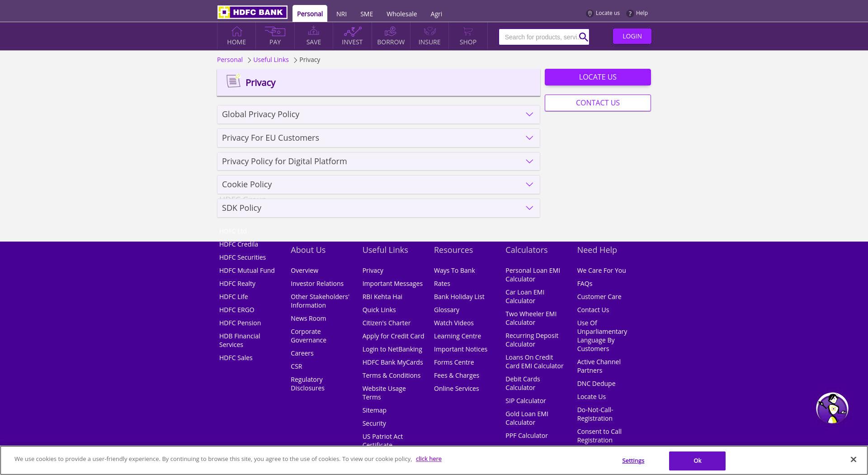Open Investor Relations link
Screen dimensions: 868x475
coord(317,284)
